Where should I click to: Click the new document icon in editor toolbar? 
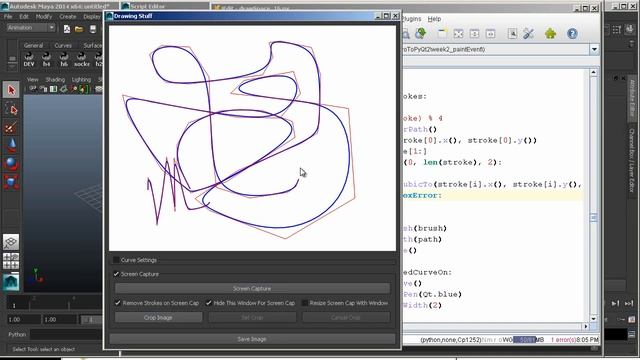(x=442, y=33)
